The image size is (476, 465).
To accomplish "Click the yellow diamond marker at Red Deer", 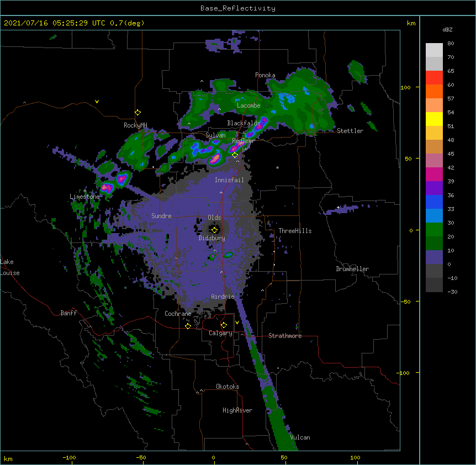I will point(235,155).
